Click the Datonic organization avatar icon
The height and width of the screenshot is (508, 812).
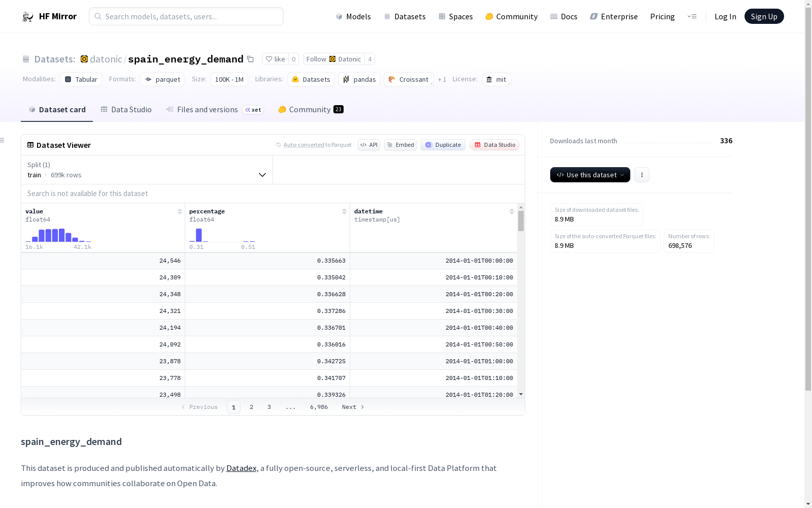[84, 59]
